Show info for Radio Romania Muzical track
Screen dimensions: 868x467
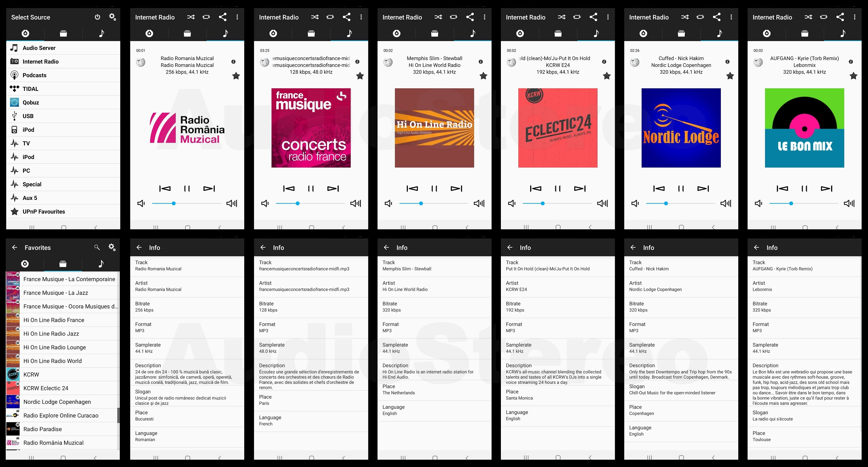tap(234, 62)
